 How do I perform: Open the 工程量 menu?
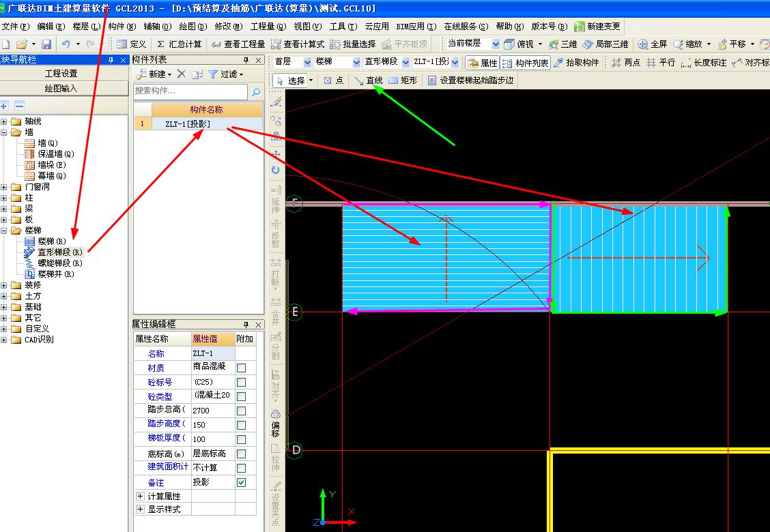268,27
